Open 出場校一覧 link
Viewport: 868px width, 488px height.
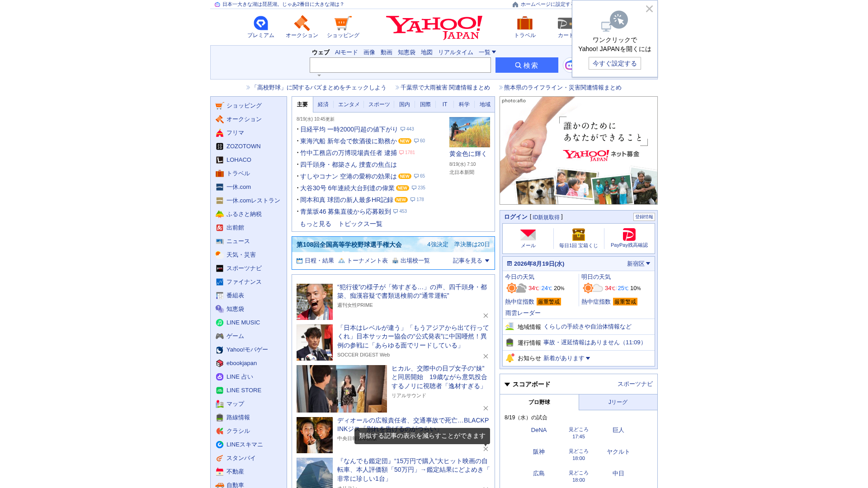[x=411, y=261]
